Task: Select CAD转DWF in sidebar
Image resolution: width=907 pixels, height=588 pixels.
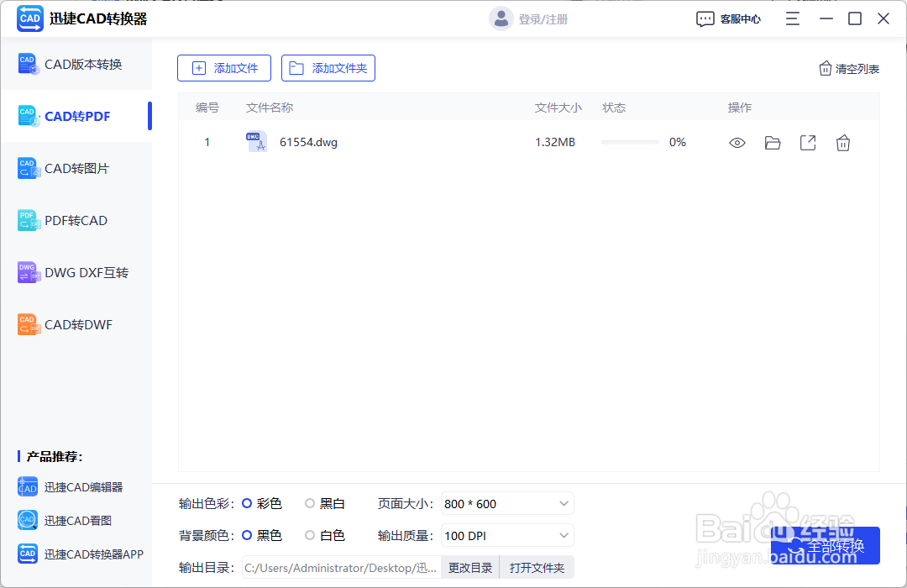Action: pos(76,325)
